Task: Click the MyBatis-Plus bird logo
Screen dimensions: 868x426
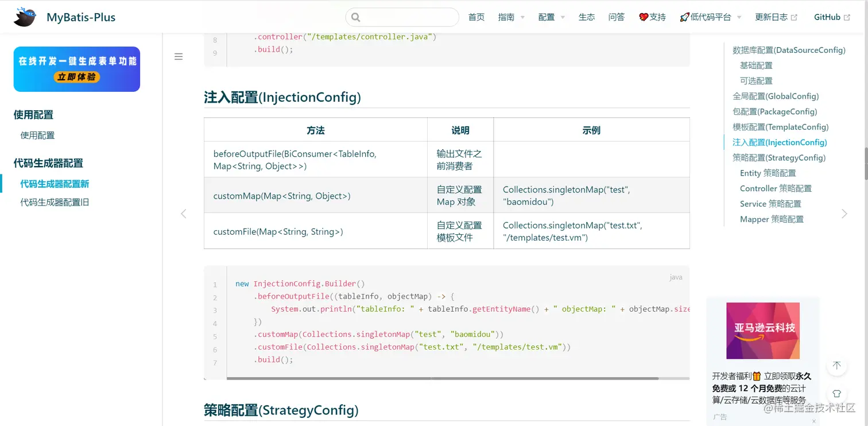Action: (x=25, y=17)
